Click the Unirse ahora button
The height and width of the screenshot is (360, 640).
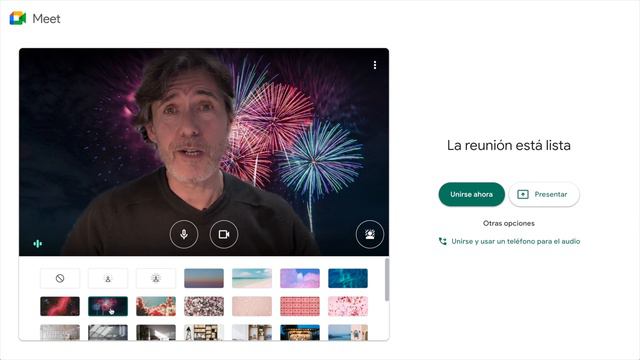click(x=471, y=194)
